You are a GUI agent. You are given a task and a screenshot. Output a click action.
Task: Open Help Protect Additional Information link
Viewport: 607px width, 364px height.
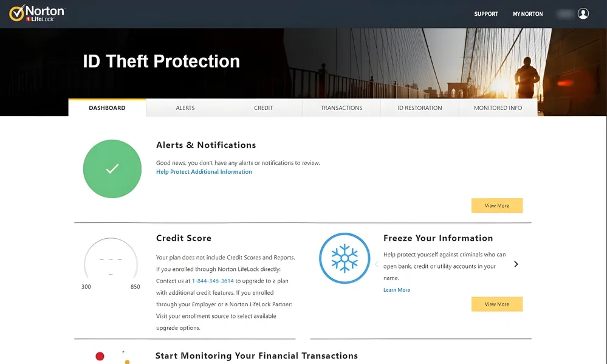pyautogui.click(x=204, y=171)
